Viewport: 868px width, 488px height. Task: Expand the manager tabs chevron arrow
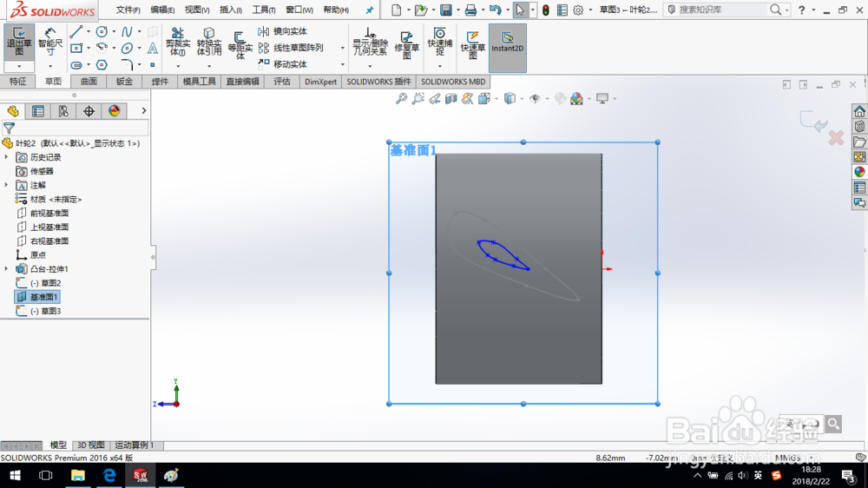(143, 111)
